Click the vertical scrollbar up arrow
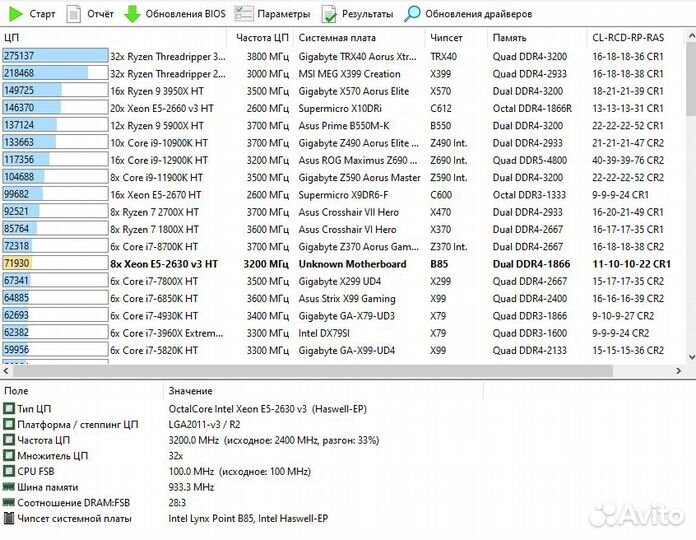Viewport: 696px width, 540px height. [691, 35]
